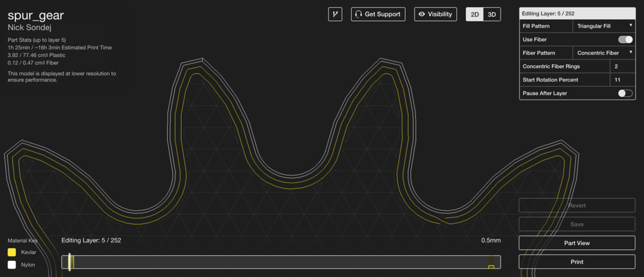Click the Save button
The width and height of the screenshot is (644, 277).
click(x=577, y=224)
